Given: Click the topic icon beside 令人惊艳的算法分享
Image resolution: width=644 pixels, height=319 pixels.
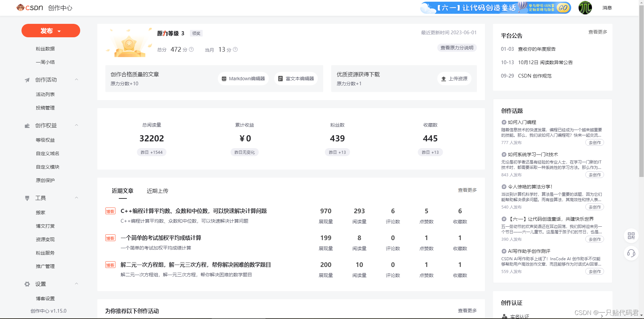Looking at the screenshot, I should coord(504,187).
